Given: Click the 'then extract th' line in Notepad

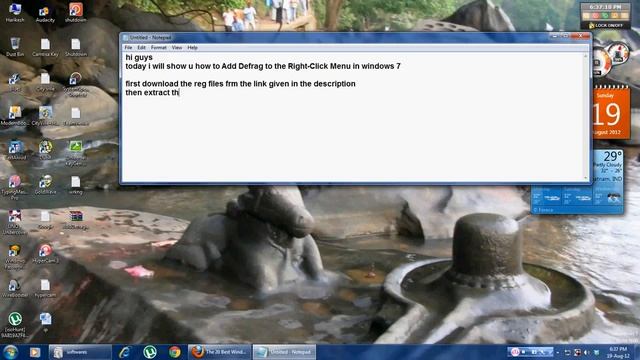Looking at the screenshot, I should click(x=152, y=93).
